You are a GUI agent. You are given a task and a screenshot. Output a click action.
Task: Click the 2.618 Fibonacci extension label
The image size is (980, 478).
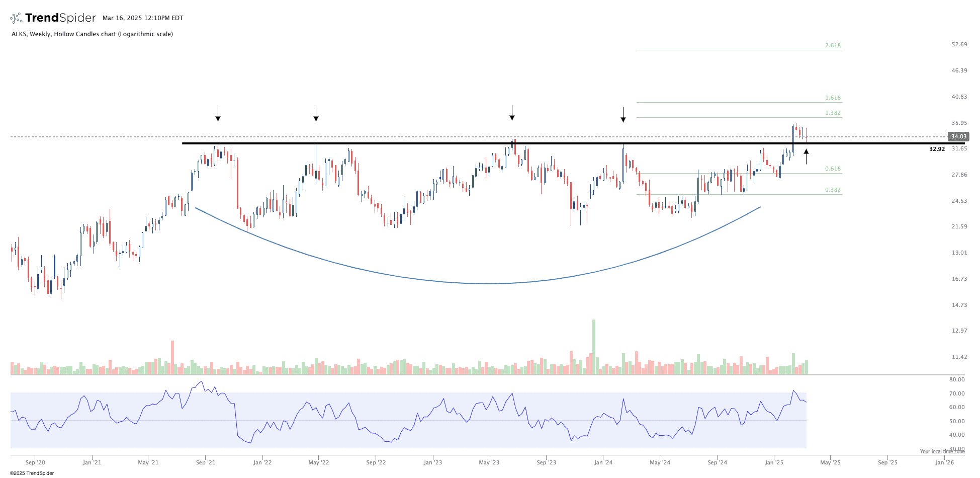tap(833, 45)
